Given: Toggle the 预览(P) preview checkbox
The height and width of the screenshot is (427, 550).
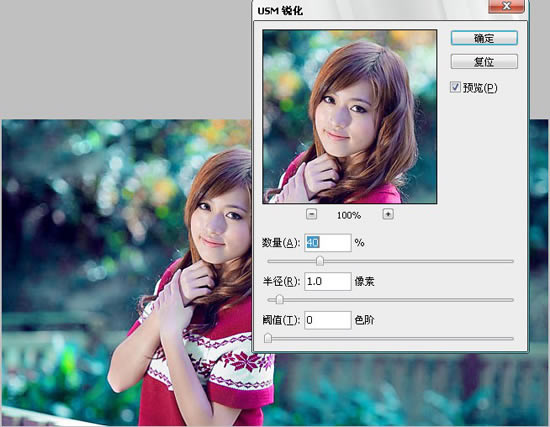Looking at the screenshot, I should click(x=455, y=87).
